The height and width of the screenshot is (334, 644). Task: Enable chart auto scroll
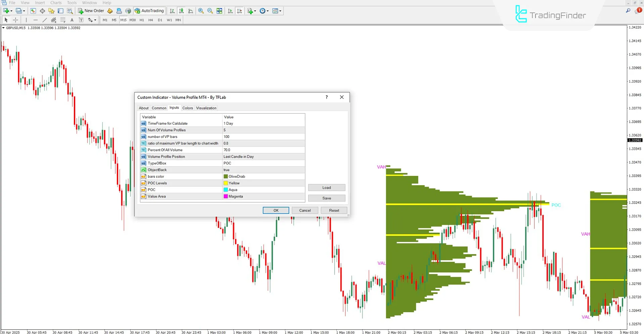coord(230,11)
